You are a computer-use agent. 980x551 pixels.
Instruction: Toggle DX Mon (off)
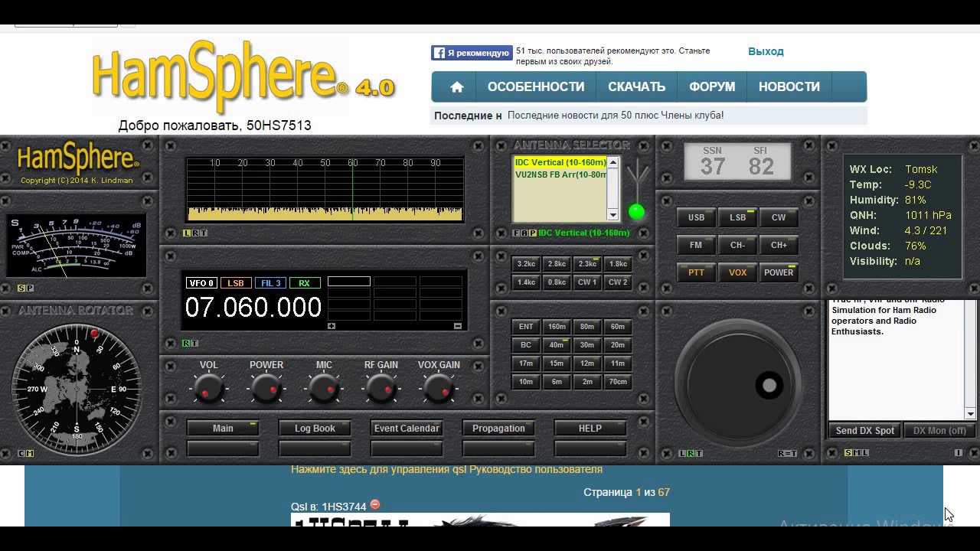point(939,430)
